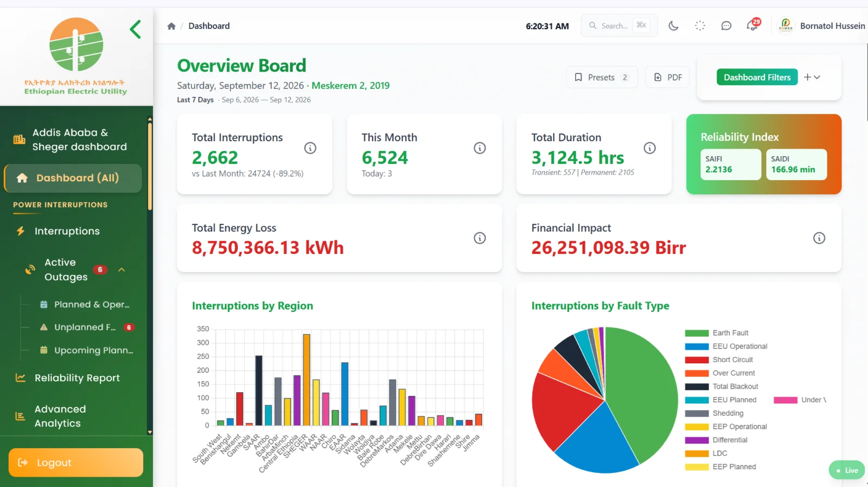
Task: Open notifications bell with 29 badge
Action: coord(753,25)
